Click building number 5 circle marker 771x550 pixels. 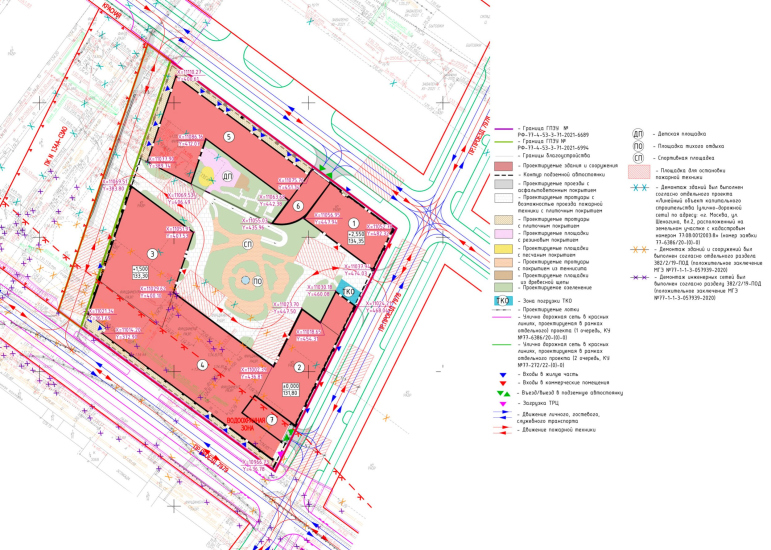pos(228,136)
